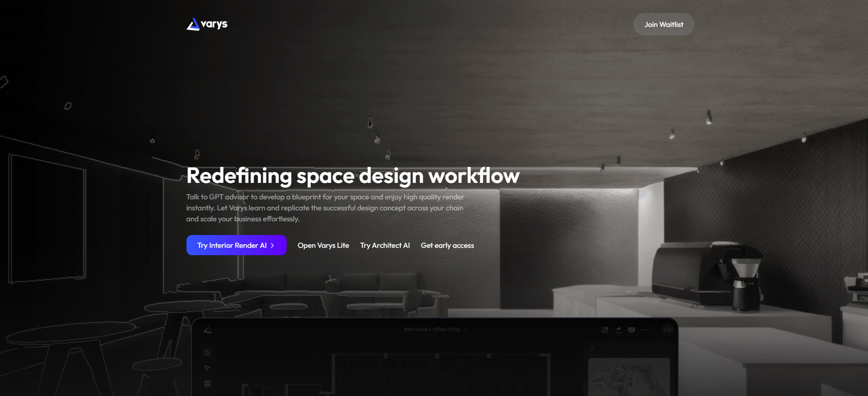Open the three-dot more options menu
868x396 pixels.
point(644,330)
